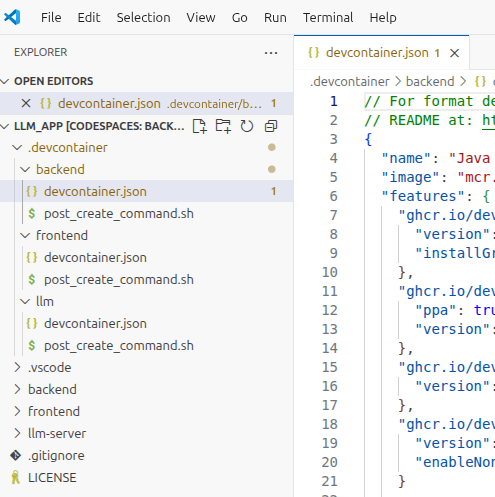
Task: Refresh the Explorer tree
Action: 247,126
